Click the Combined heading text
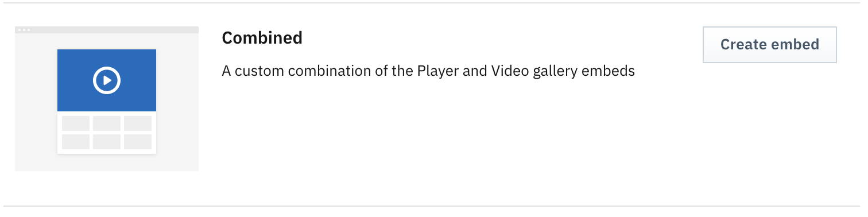 tap(262, 38)
